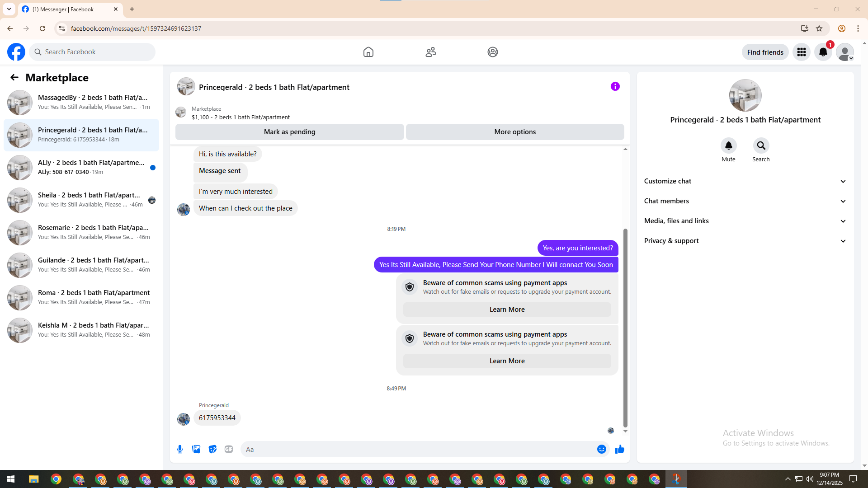The image size is (868, 488).
Task: Expand Media, files and links
Action: pyautogui.click(x=745, y=221)
